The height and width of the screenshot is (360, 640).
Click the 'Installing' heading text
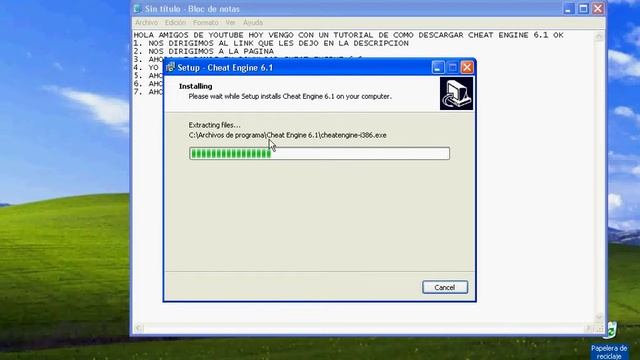pyautogui.click(x=196, y=86)
